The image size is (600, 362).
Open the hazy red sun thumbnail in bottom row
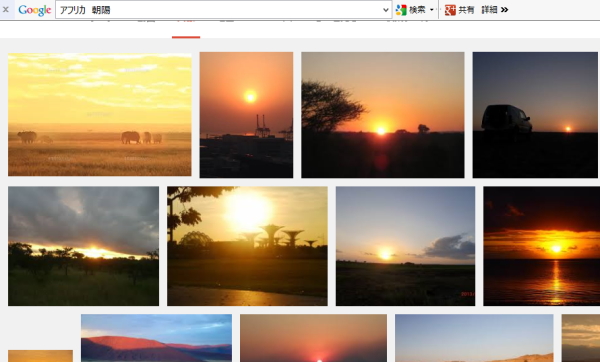point(313,338)
